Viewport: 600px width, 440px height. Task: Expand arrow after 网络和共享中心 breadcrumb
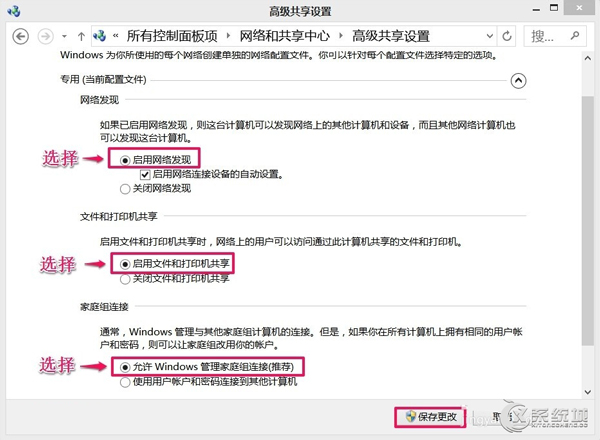(x=341, y=36)
